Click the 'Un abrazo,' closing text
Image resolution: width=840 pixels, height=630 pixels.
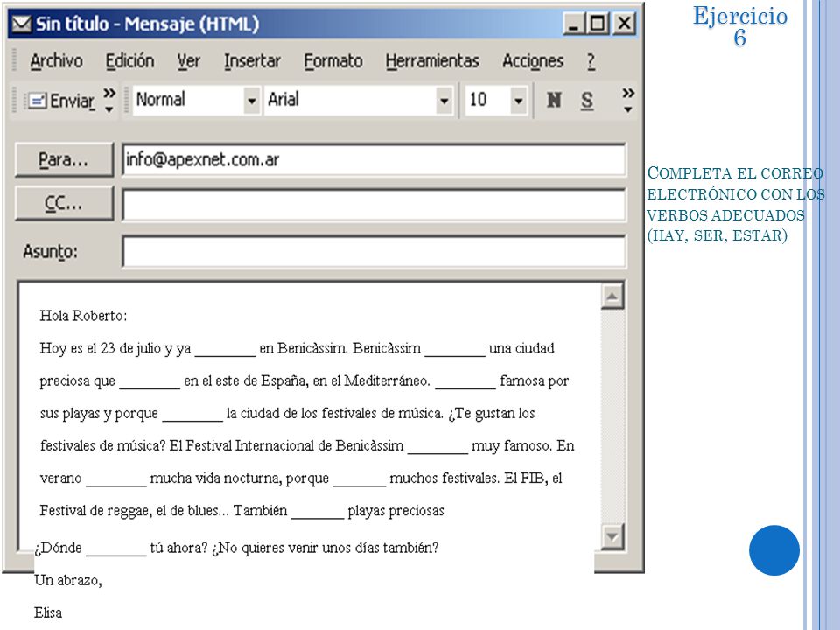(68, 580)
